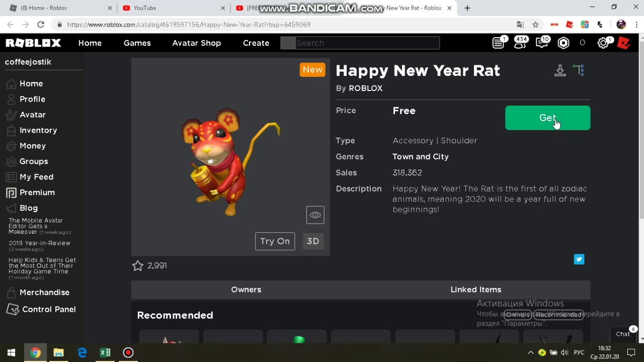644x362 pixels.
Task: Click the volume icon in system tray
Action: click(x=565, y=353)
